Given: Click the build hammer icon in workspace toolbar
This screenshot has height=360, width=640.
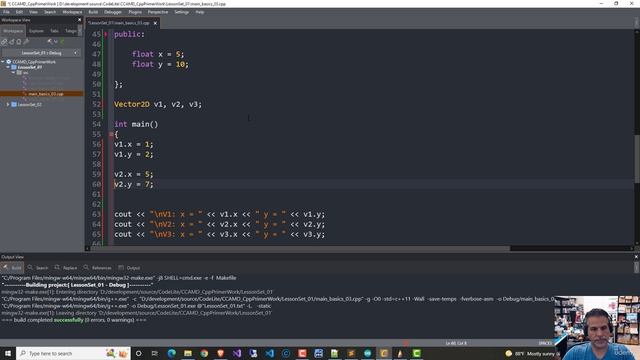Looking at the screenshot, I should point(50,42).
